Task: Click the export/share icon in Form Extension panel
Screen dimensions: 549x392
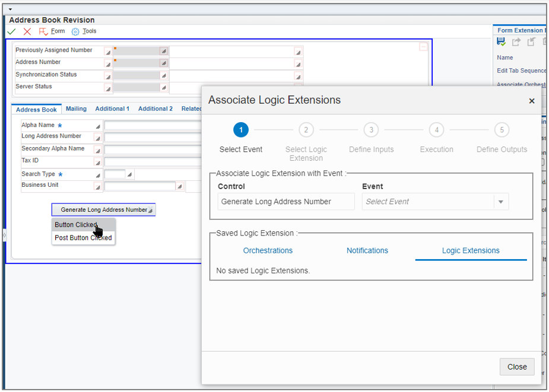Action: click(x=516, y=41)
